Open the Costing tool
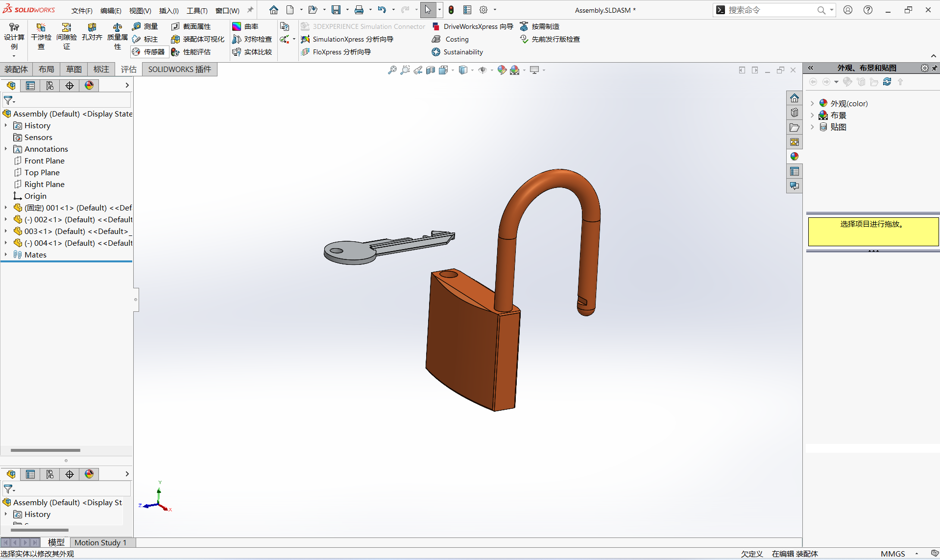The image size is (940, 560). (450, 39)
